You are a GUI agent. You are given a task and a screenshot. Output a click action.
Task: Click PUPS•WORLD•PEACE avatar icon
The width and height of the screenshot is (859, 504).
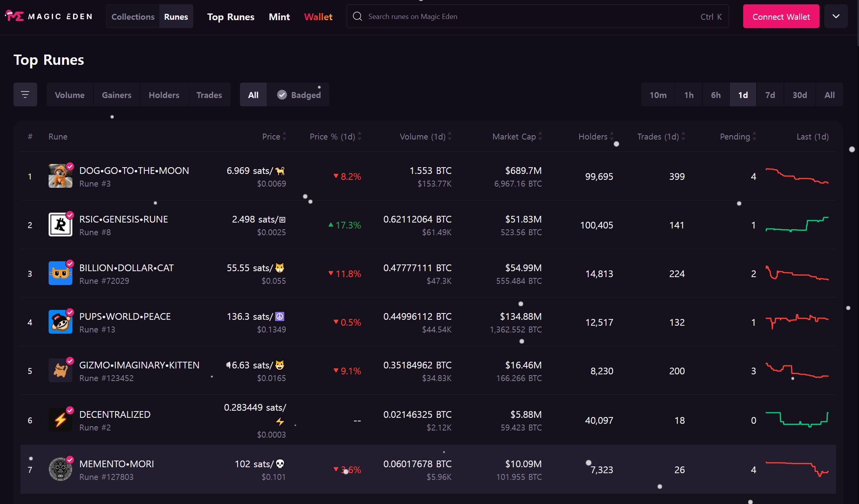[60, 322]
